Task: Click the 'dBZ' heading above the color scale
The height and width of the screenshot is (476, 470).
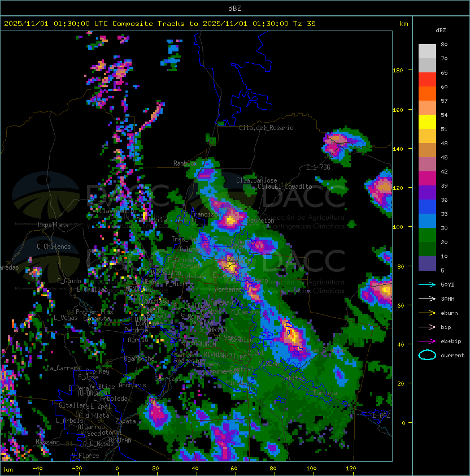Action: click(441, 31)
